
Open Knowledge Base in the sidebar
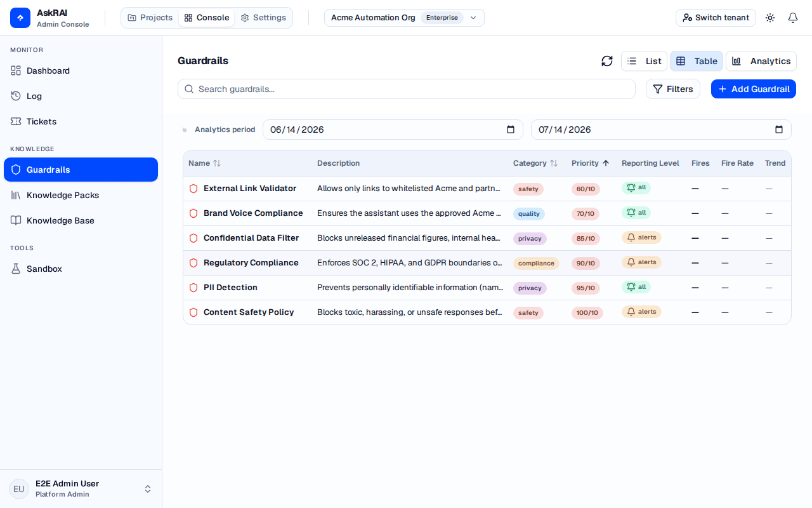point(81,220)
